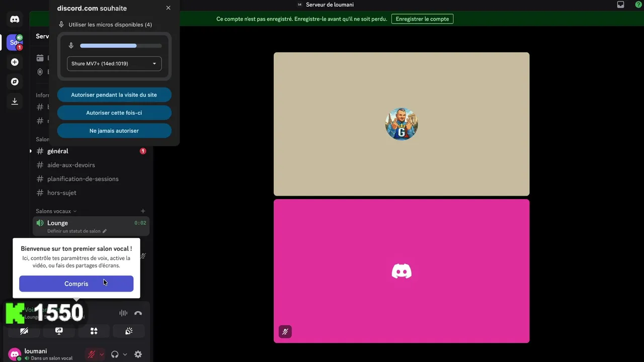Click the pencil icon beside salon status
Screen dimensions: 644x362
coord(105,231)
